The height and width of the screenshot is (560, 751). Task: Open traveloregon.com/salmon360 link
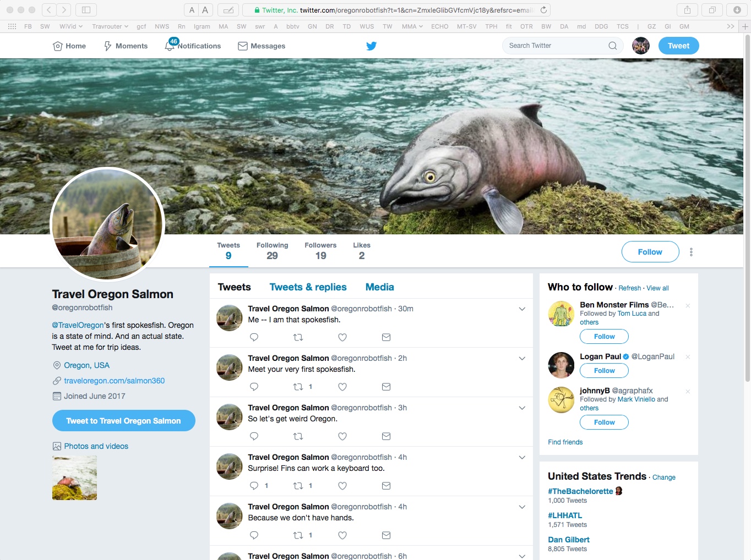point(114,381)
